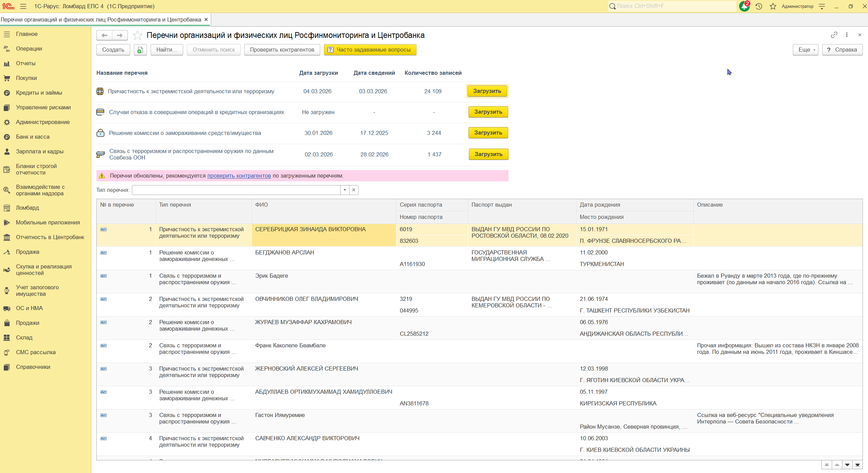Screen dimensions: 868x473
Task: Open the hamburger main menu icon
Action: (23, 6)
